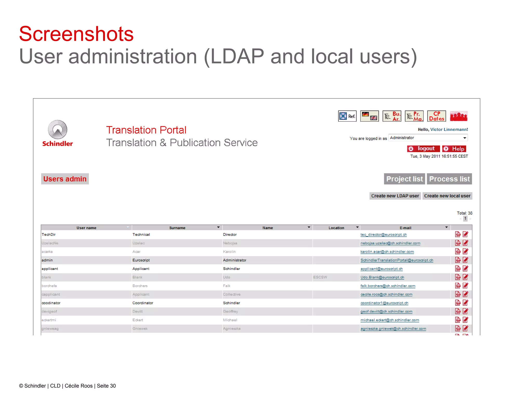Edit icon for gnieweag row
Image resolution: width=532 pixels, height=399 pixels.
pos(465,329)
